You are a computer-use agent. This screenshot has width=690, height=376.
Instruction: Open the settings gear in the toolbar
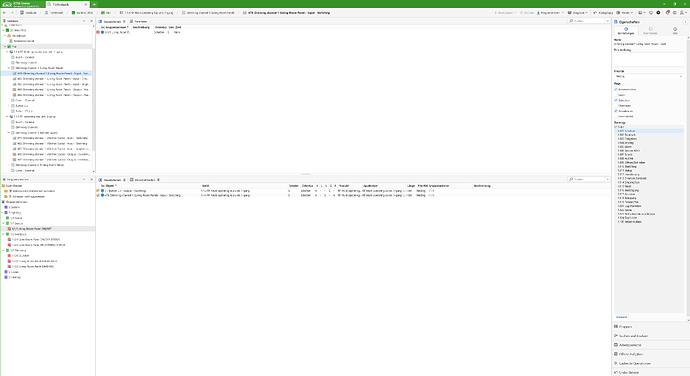pos(658,13)
